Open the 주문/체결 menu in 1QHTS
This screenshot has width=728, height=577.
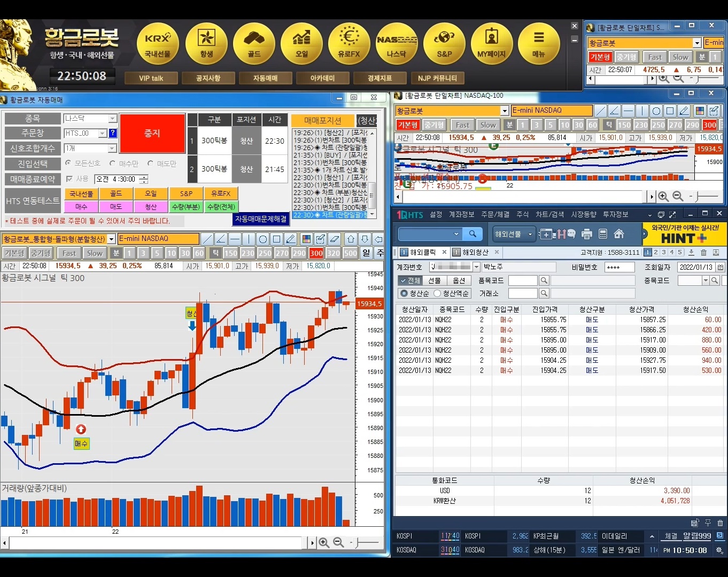coord(495,214)
